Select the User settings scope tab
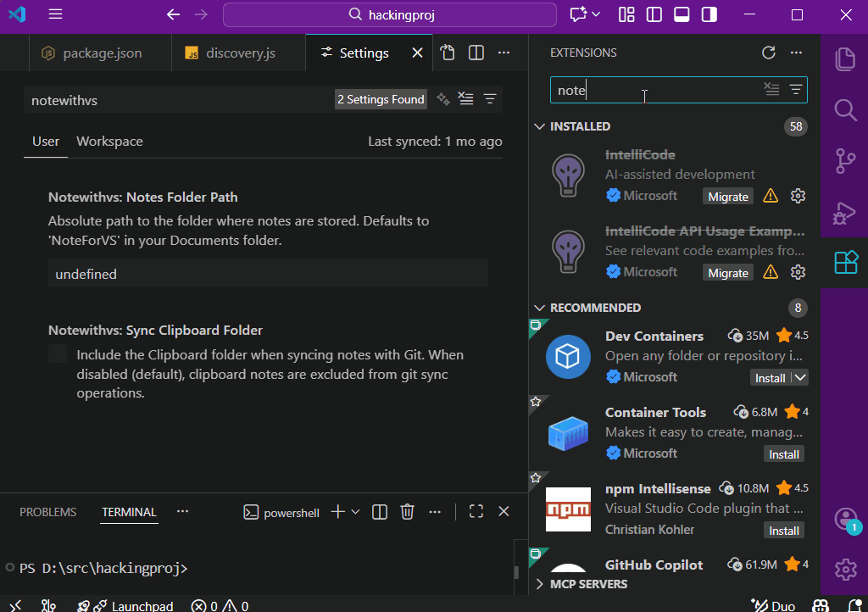Image resolution: width=868 pixels, height=612 pixels. pyautogui.click(x=46, y=142)
